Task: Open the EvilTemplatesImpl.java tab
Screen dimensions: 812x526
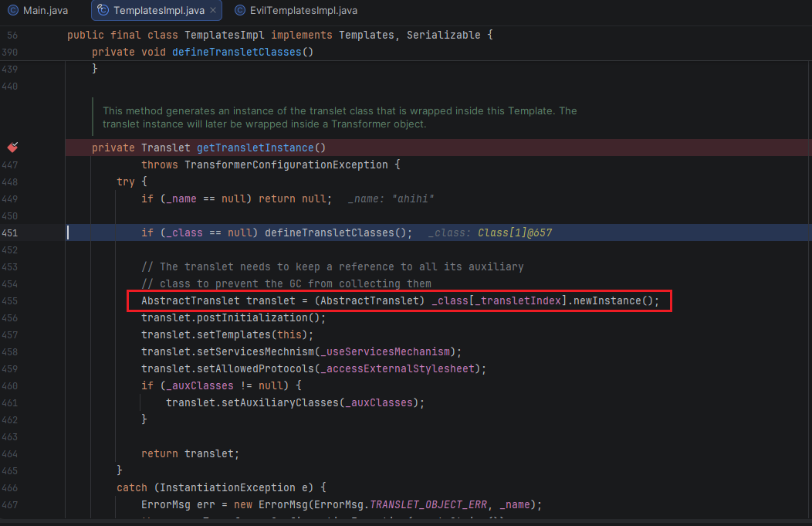Action: (x=303, y=11)
